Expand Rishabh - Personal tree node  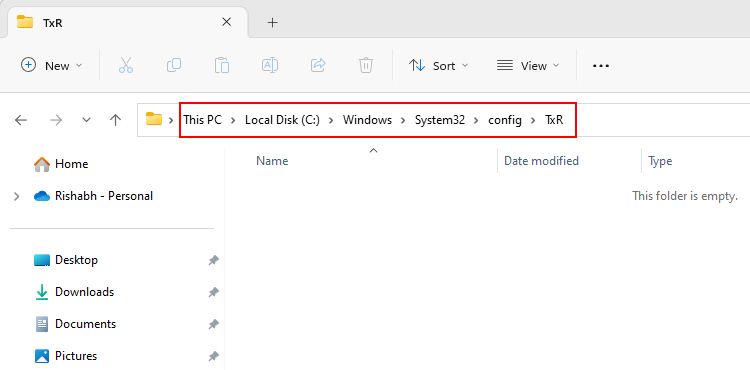click(17, 196)
